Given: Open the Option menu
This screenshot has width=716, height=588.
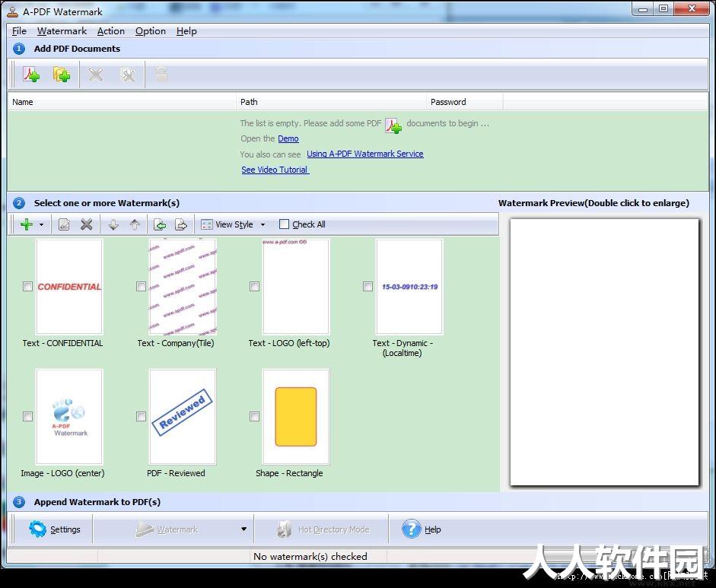Looking at the screenshot, I should coord(150,31).
